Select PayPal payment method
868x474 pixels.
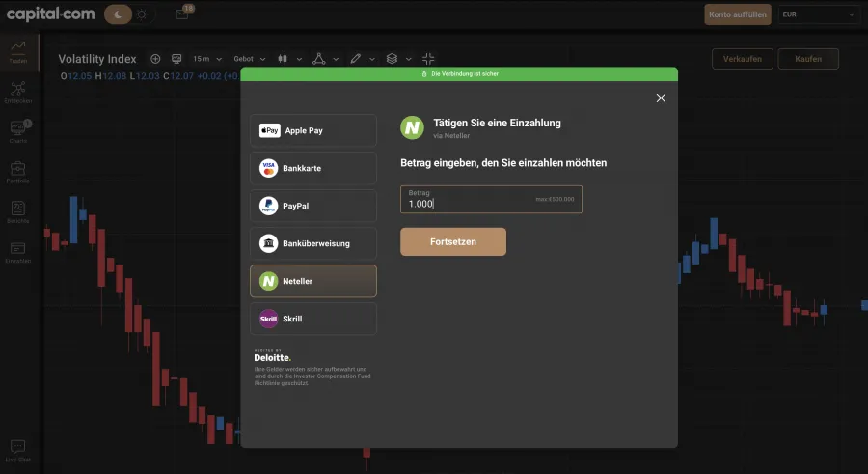tap(312, 206)
